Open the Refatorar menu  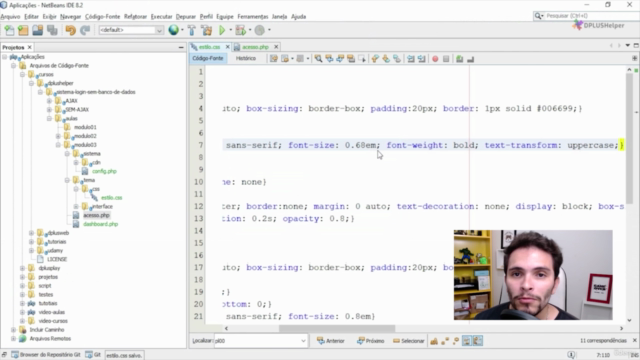coord(135,17)
